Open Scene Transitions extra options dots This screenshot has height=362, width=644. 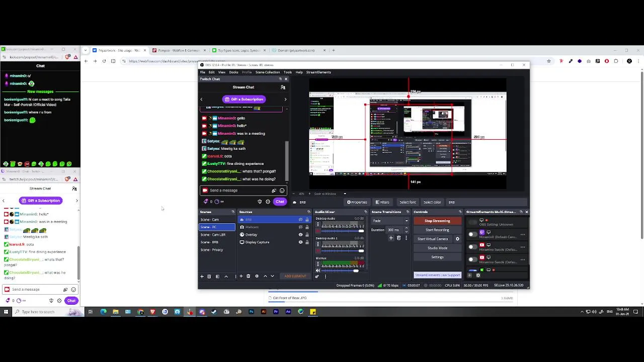407,238
